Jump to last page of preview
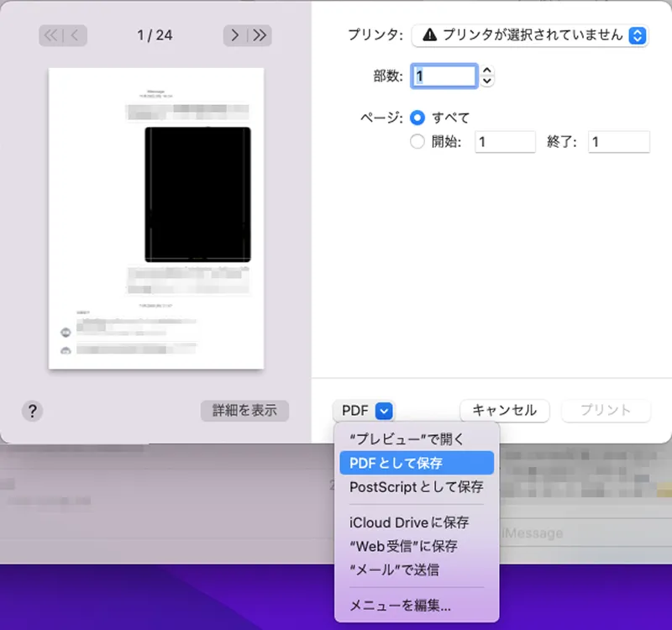Viewport: 672px width, 630px height. tap(260, 35)
